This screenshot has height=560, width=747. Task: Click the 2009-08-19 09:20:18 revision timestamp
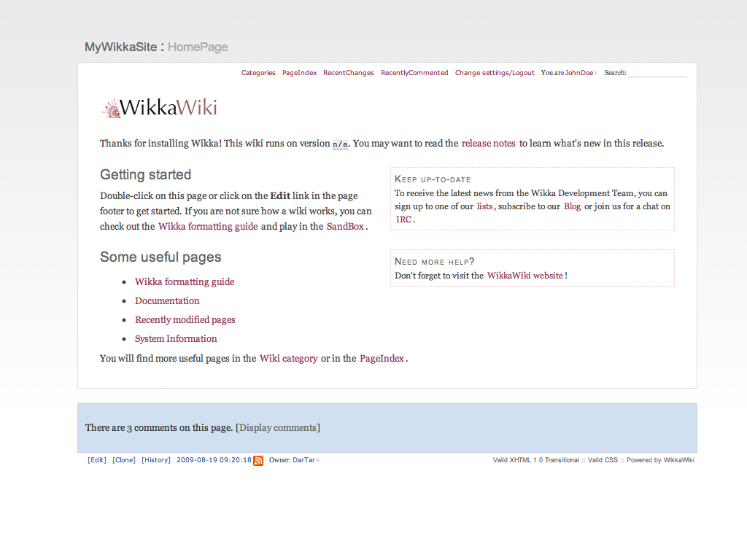(214, 460)
